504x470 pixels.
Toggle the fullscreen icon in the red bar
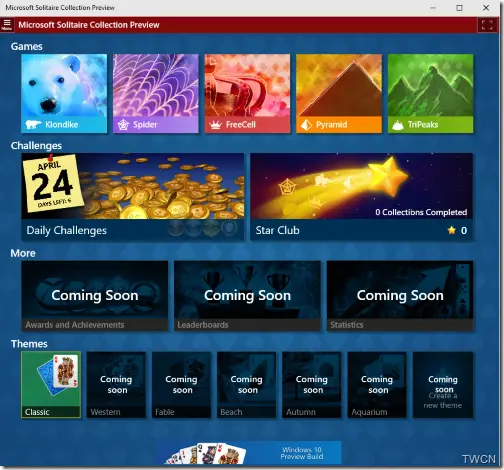tap(487, 25)
